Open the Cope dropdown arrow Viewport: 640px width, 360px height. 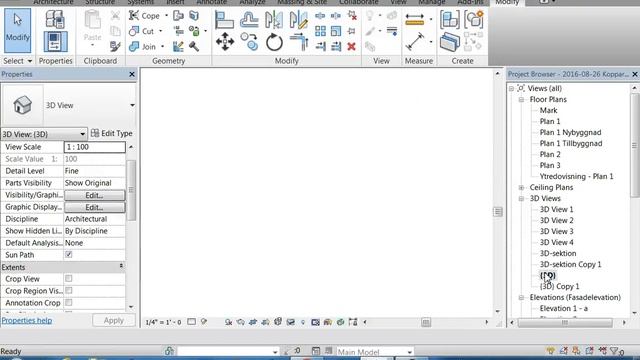tap(167, 16)
